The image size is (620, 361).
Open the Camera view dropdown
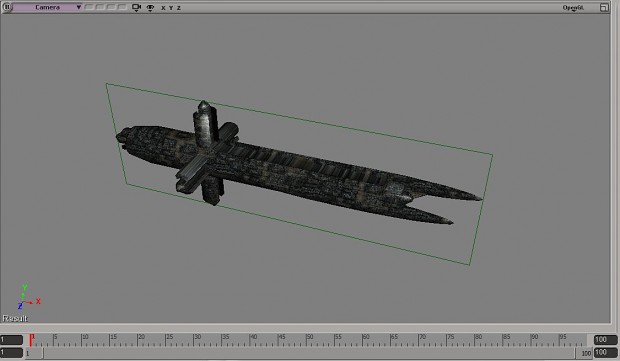pos(47,7)
